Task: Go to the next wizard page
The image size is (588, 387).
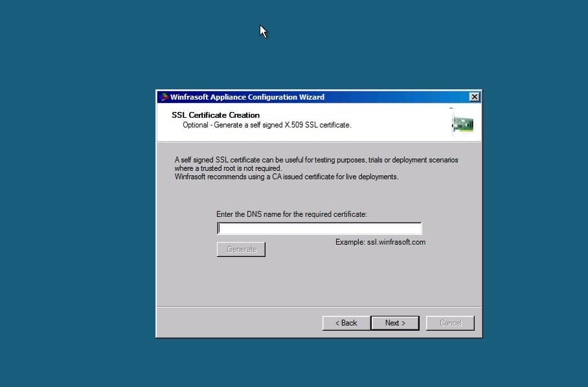Action: pyautogui.click(x=395, y=323)
